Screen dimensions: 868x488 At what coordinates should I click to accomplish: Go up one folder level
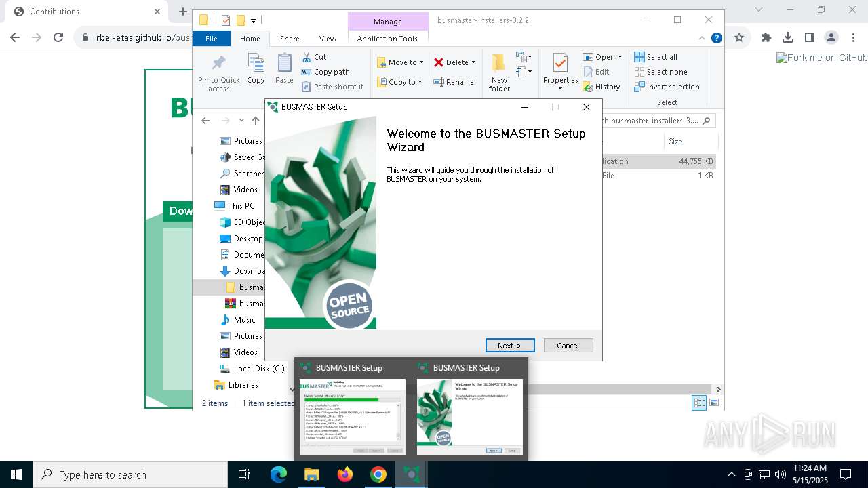(x=256, y=121)
